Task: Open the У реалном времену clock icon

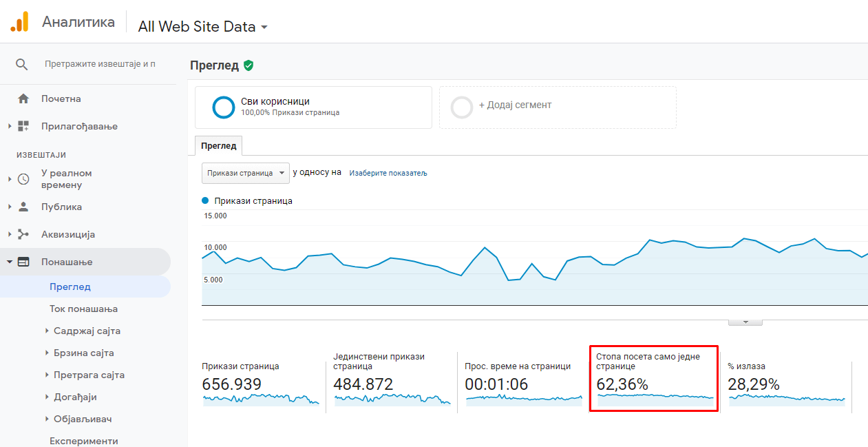Action: point(23,179)
